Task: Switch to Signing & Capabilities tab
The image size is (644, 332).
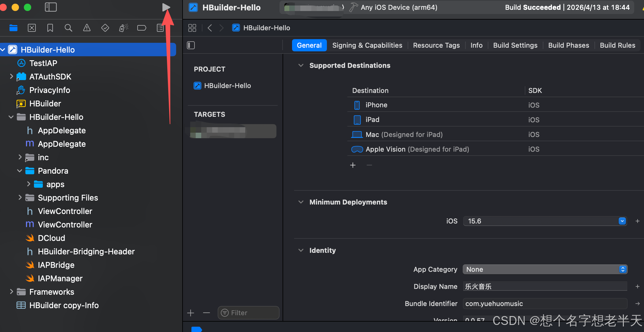Action: [x=367, y=46]
